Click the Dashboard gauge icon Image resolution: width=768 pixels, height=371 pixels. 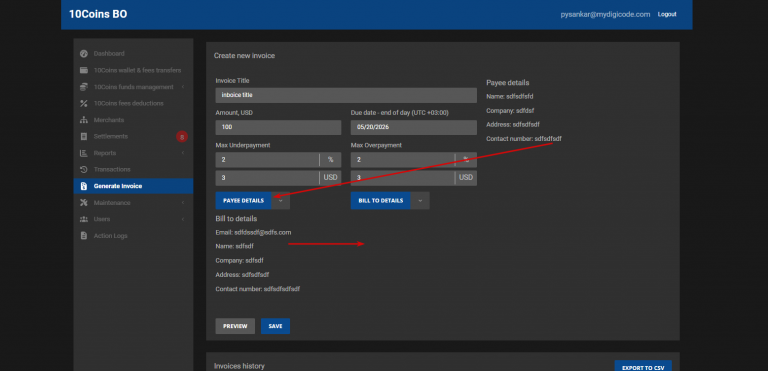84,53
